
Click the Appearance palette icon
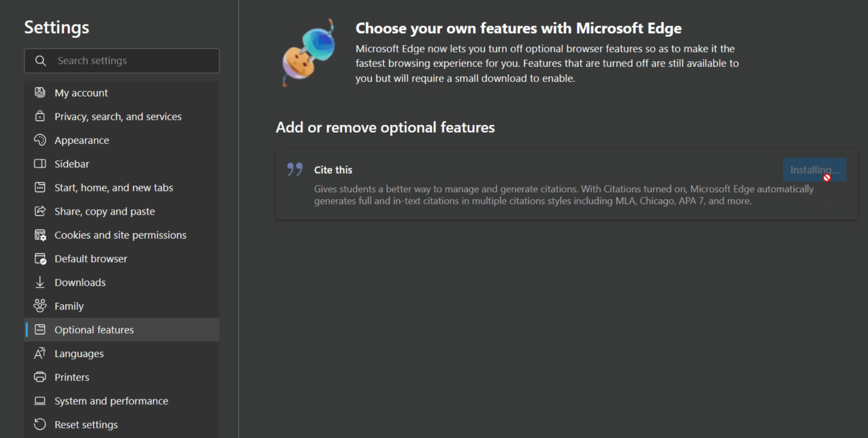(x=40, y=140)
